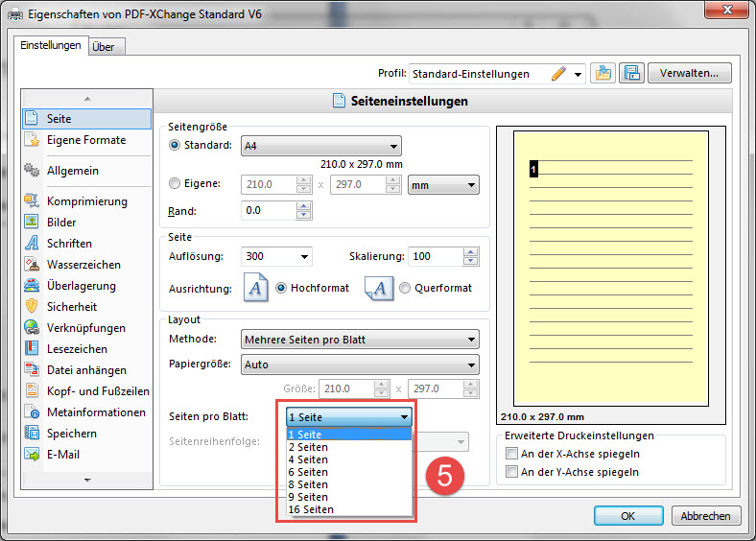This screenshot has height=541, width=756.
Task: Click the OK button
Action: (x=628, y=516)
